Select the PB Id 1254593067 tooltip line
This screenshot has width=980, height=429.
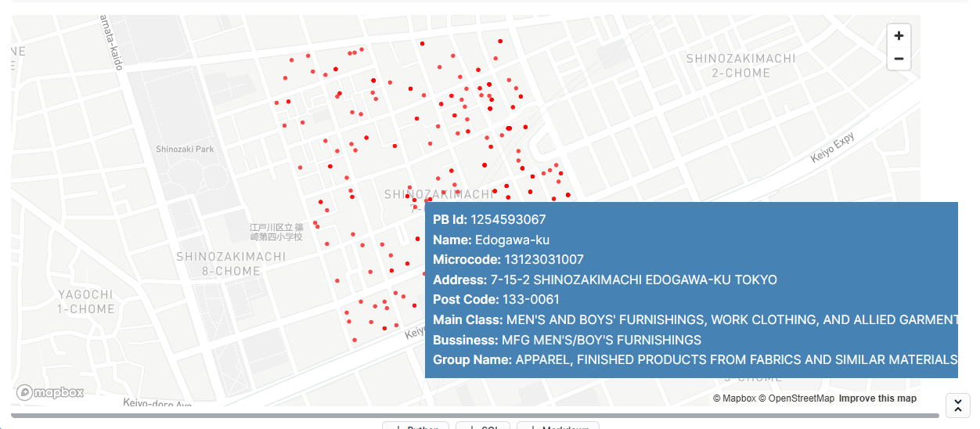pyautogui.click(x=489, y=219)
